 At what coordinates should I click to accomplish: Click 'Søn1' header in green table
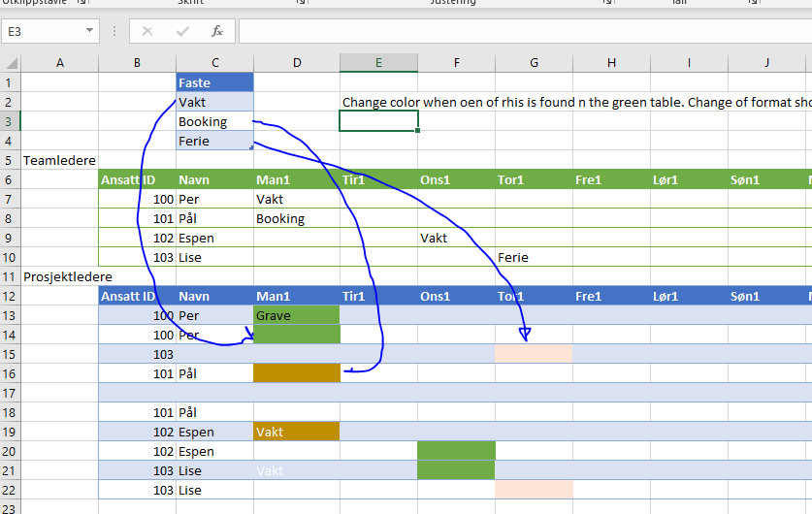767,179
